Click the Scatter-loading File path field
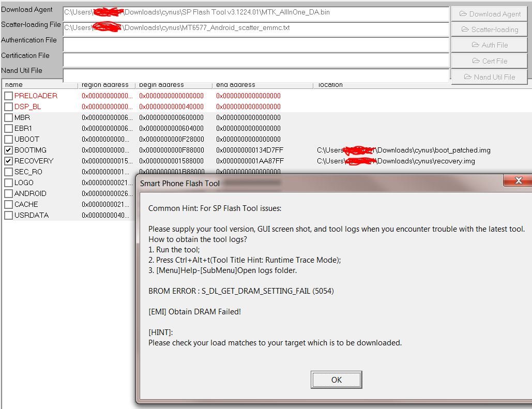Image resolution: width=532 pixels, height=409 pixels. coord(256,28)
